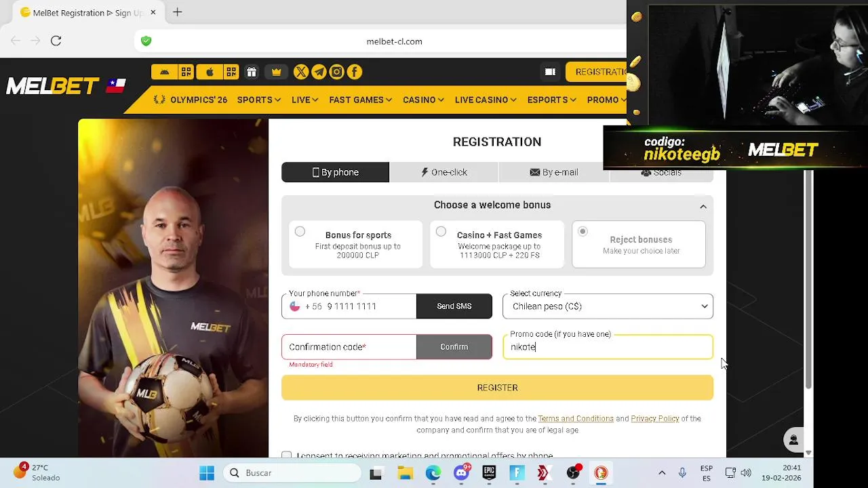Viewport: 868px width, 488px height.
Task: Tick the marketing offers consent checkbox
Action: click(287, 456)
